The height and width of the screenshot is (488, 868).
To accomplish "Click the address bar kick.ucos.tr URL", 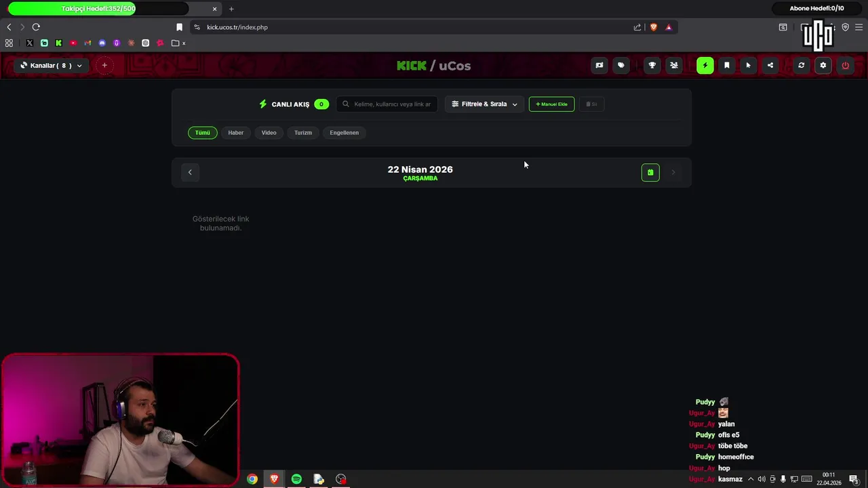I will 237,27.
